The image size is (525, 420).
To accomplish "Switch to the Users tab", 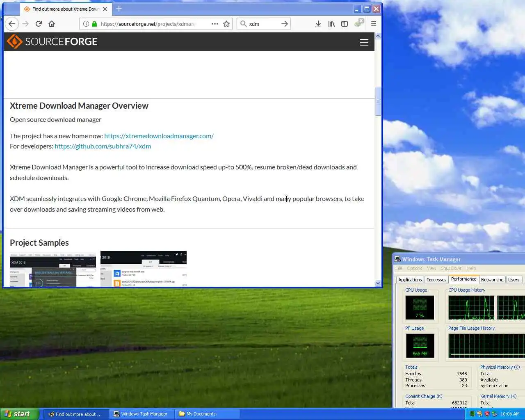I will (x=514, y=280).
